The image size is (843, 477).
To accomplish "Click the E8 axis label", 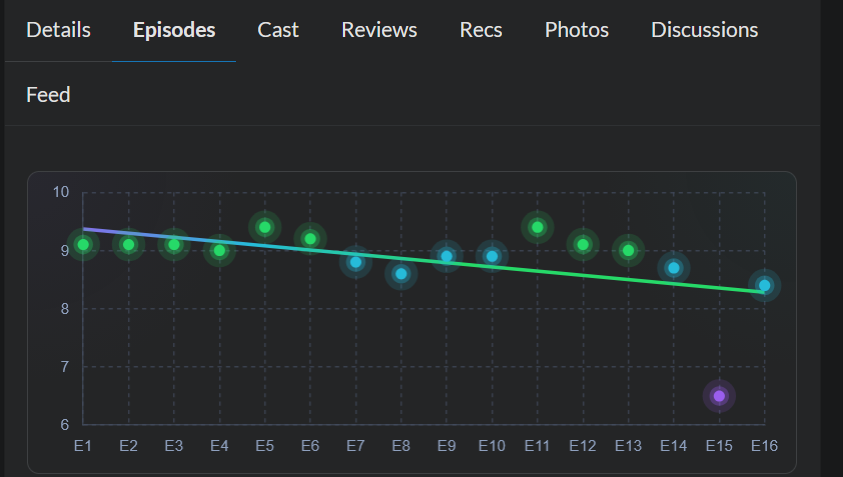I will [401, 446].
